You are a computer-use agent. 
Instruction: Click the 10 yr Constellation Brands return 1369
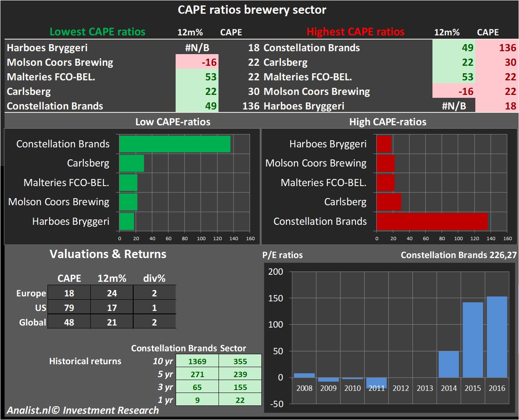click(x=197, y=361)
